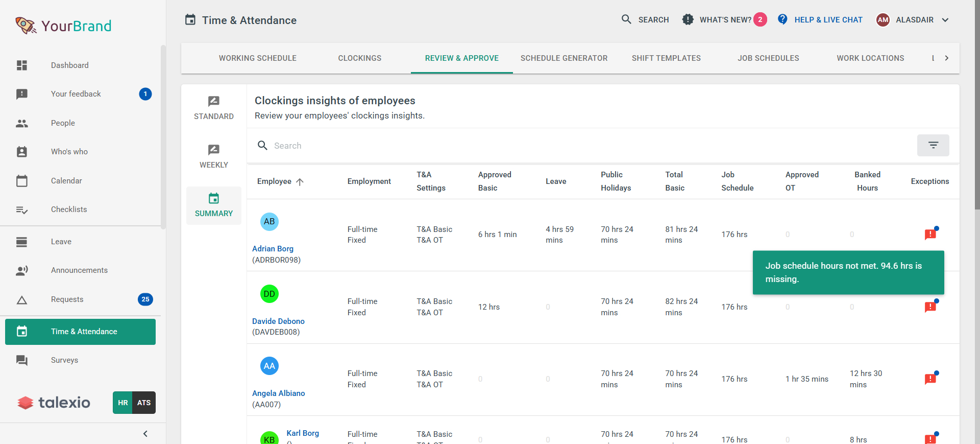This screenshot has width=980, height=444.
Task: Open the filter options icon button
Action: coord(933,146)
